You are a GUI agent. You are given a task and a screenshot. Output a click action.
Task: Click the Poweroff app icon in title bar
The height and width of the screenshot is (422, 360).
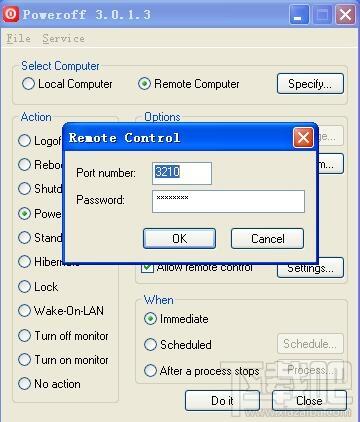[x=11, y=14]
